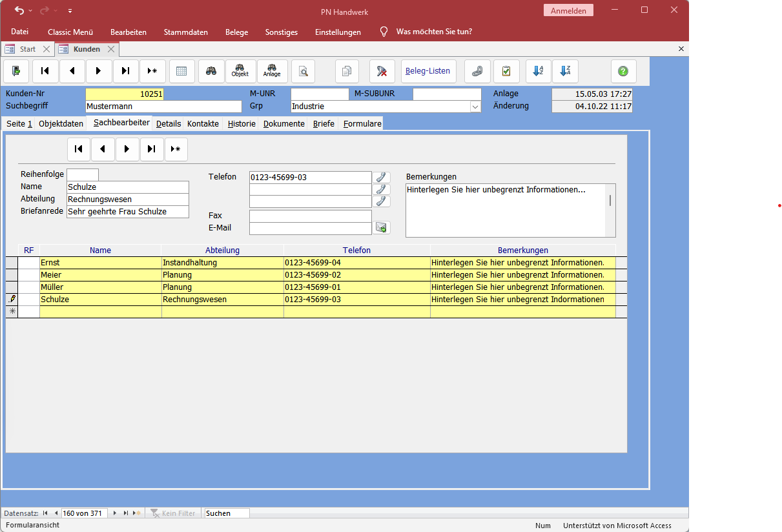Screen dimensions: 782x532
Task: Open the Quick Access Toolbar customize arrow
Action: (x=70, y=10)
